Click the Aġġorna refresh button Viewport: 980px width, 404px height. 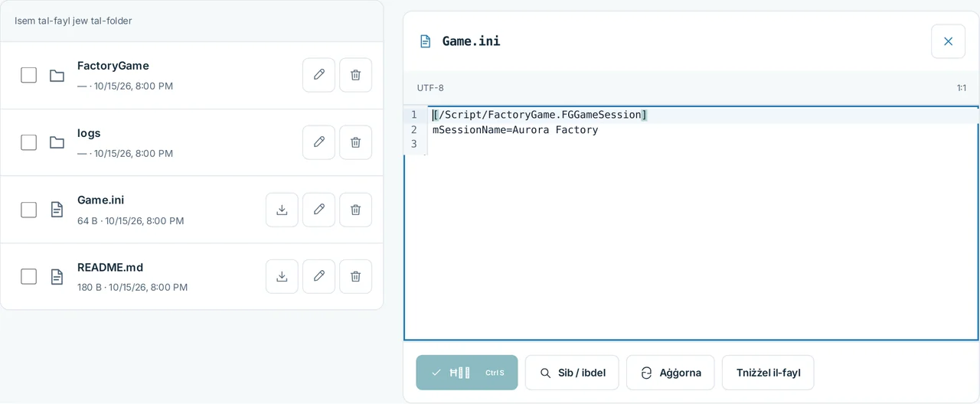[x=670, y=373]
